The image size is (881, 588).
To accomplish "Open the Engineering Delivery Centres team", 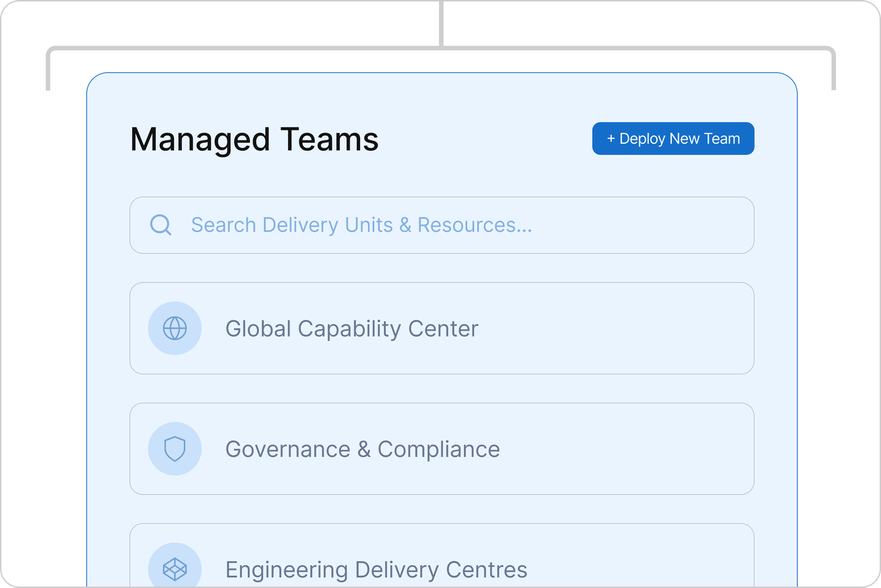I will click(x=376, y=569).
